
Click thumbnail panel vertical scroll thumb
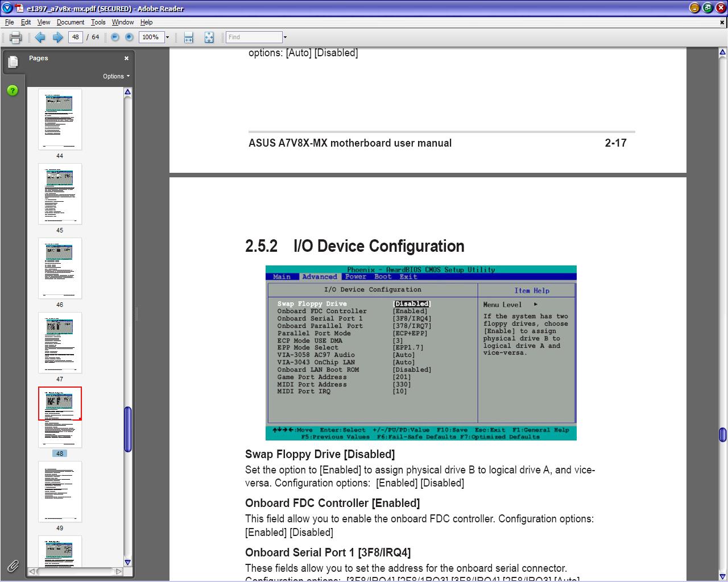click(x=128, y=429)
